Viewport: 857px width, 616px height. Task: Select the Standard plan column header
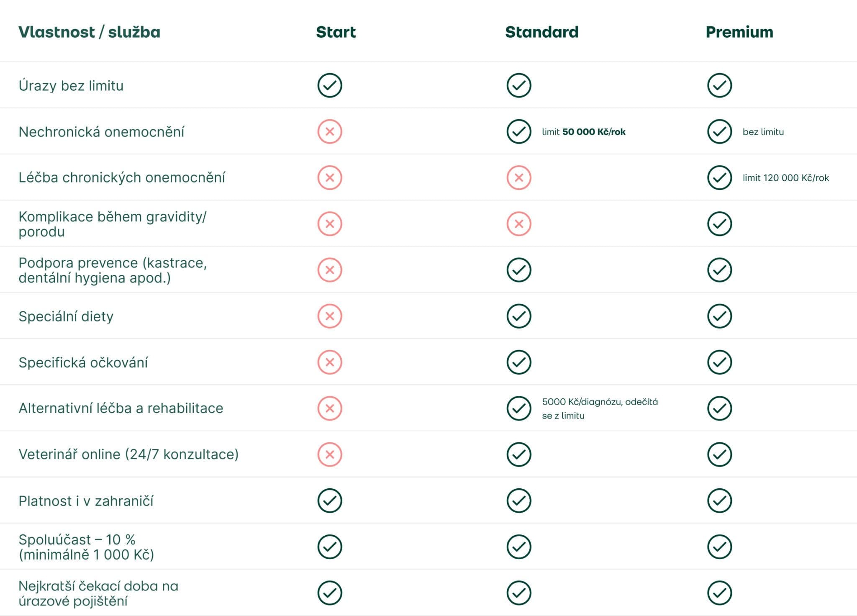[x=541, y=32]
